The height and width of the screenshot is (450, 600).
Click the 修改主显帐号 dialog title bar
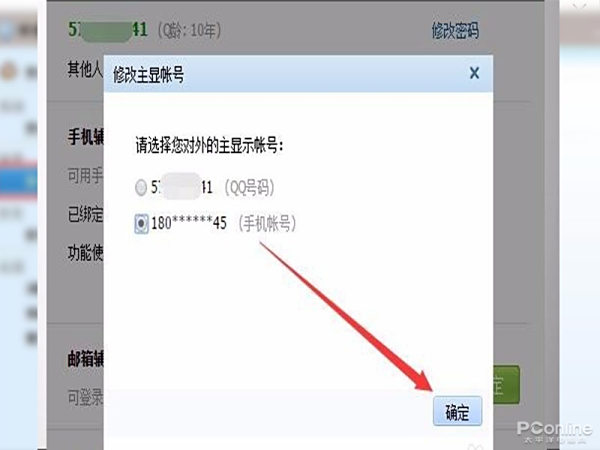coord(298,74)
